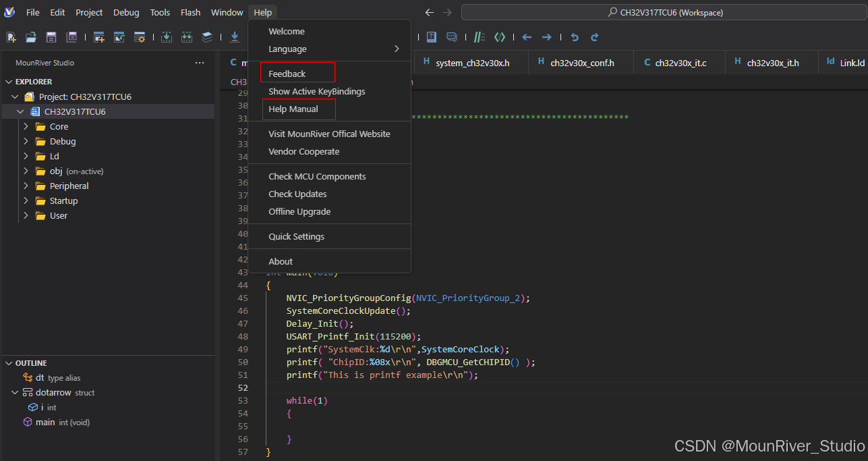Screen dimensions: 868x461
Task: Select Check MCU Components
Action: click(x=329, y=176)
